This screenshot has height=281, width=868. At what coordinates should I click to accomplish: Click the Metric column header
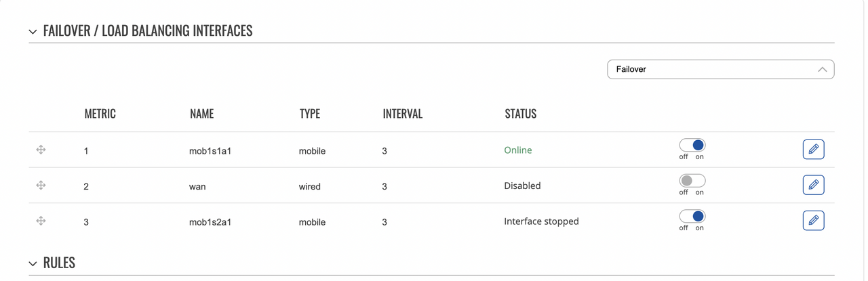[x=100, y=114]
